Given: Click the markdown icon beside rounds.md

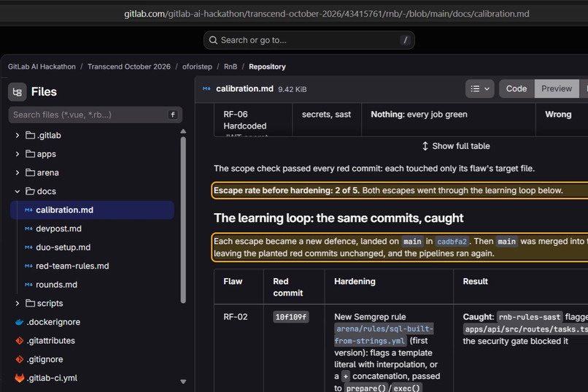Looking at the screenshot, I should pos(28,285).
